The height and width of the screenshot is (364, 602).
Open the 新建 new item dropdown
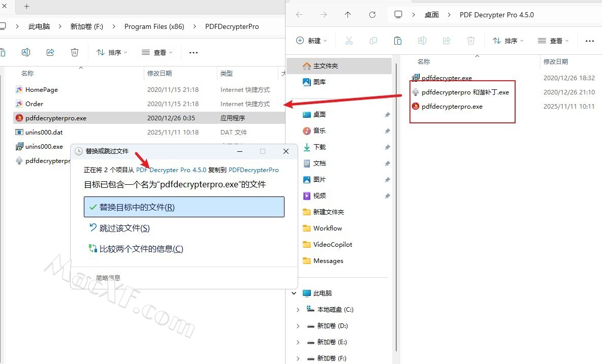point(311,41)
